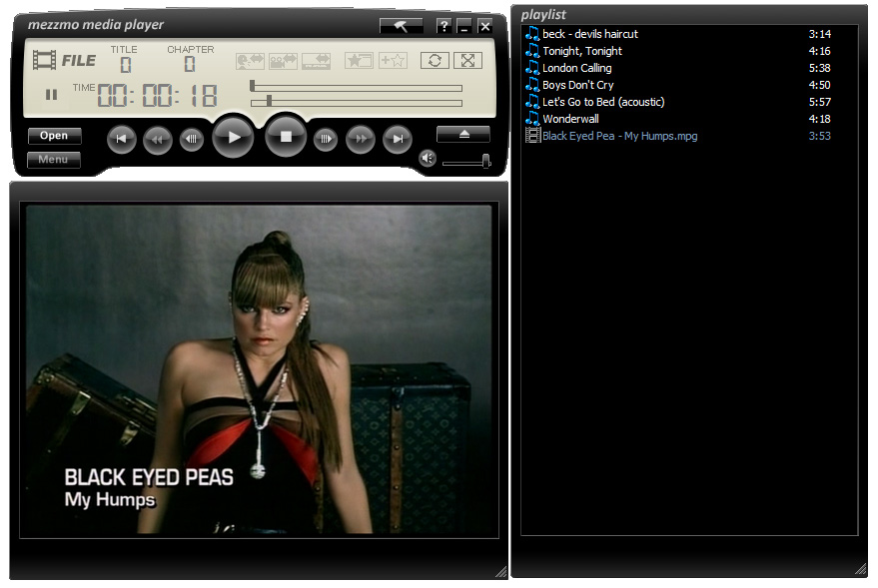
Task: Step backward one frame
Action: 192,139
